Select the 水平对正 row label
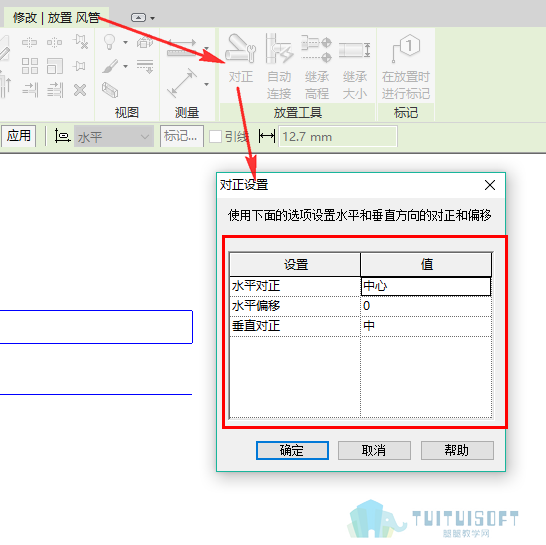The width and height of the screenshot is (546, 545). [x=256, y=286]
